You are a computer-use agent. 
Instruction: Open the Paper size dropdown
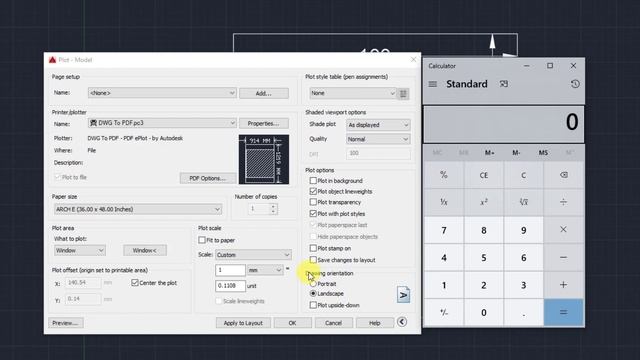138,209
